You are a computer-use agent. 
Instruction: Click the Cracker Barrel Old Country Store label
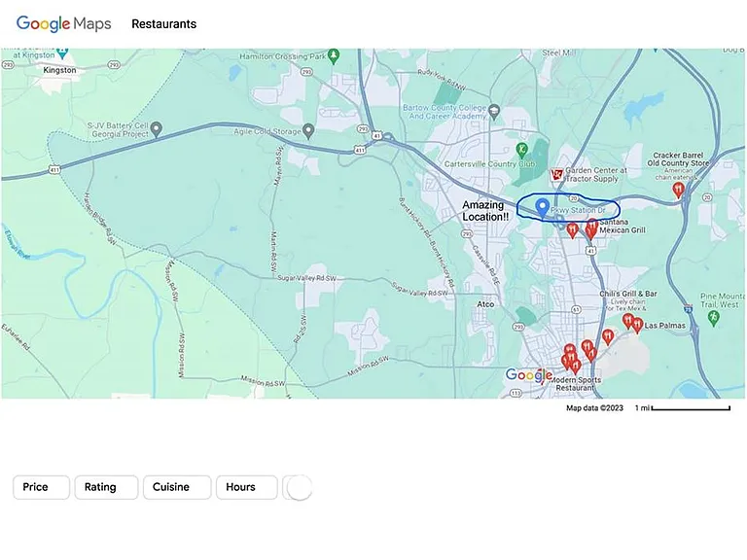point(678,159)
